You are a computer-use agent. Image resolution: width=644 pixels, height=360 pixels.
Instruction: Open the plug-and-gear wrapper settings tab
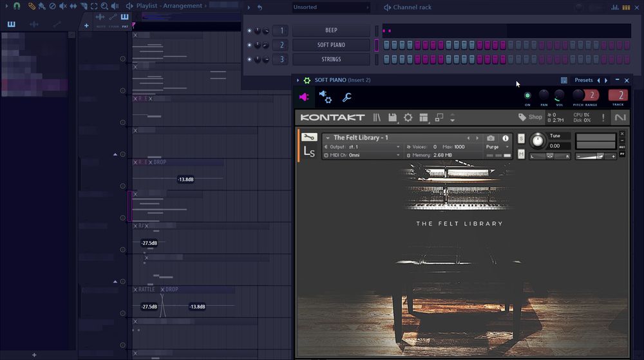pos(325,97)
